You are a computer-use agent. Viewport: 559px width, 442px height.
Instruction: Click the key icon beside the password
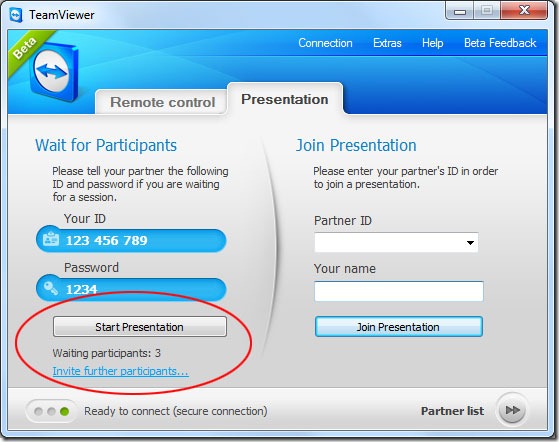click(x=51, y=288)
